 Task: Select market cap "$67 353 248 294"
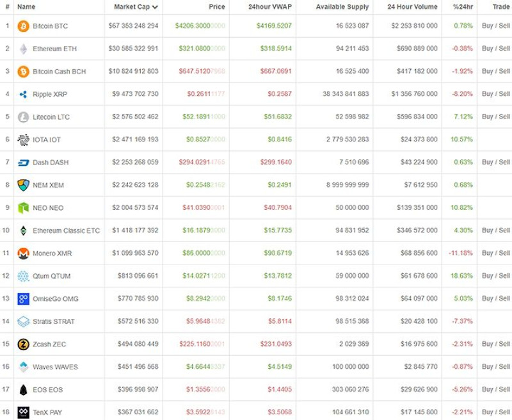tap(134, 26)
